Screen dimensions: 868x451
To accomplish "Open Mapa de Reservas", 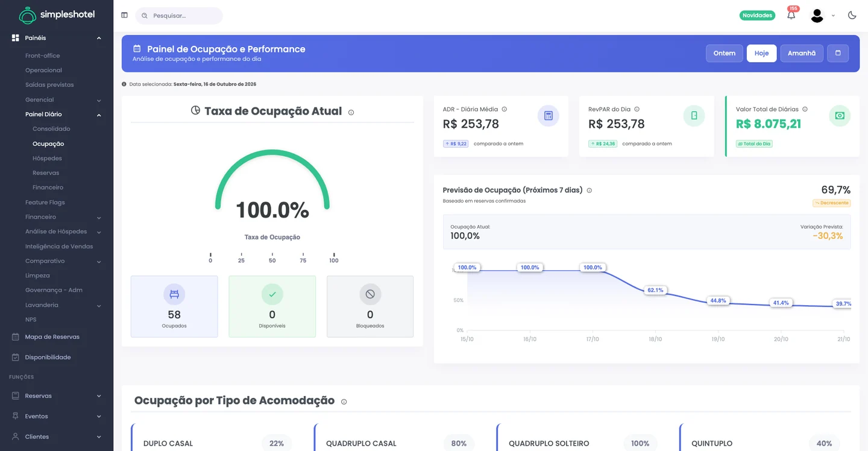I will click(52, 337).
